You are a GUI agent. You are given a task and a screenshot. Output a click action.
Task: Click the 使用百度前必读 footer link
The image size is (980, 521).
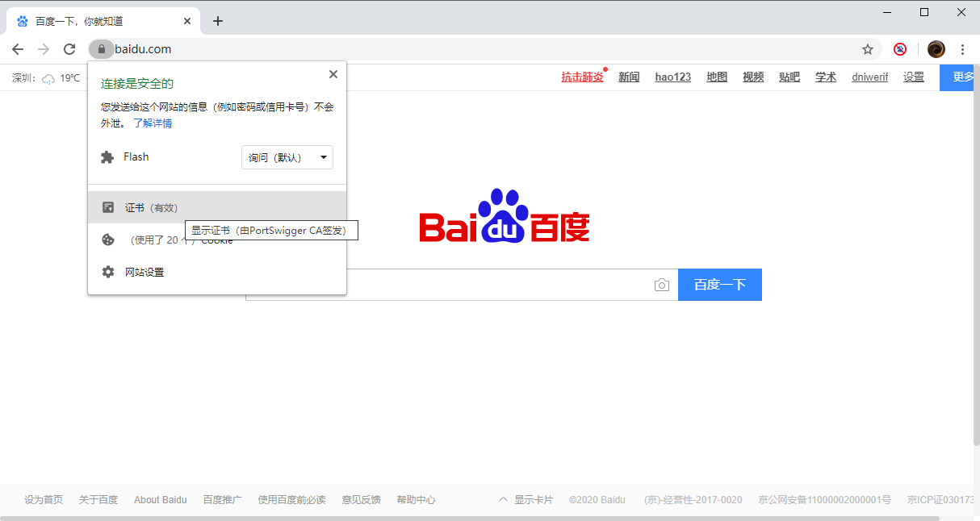[x=292, y=500]
